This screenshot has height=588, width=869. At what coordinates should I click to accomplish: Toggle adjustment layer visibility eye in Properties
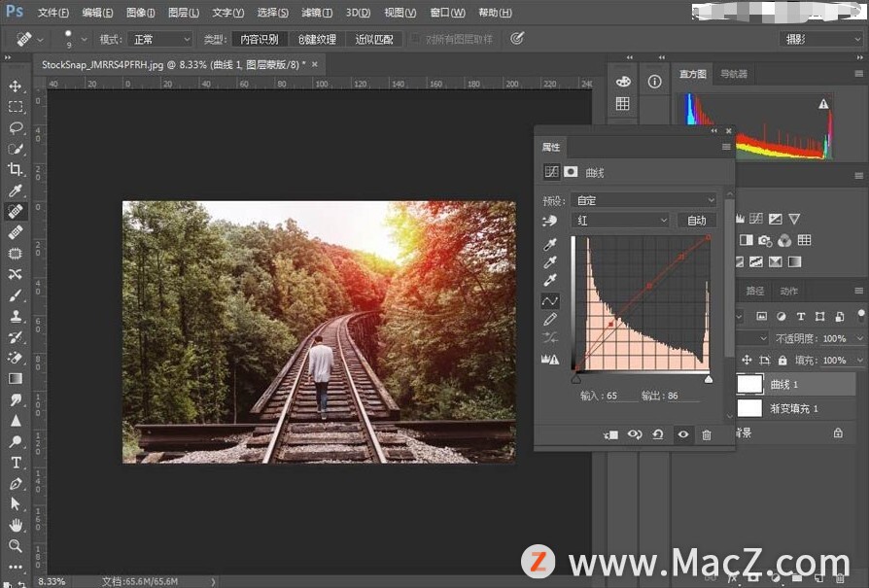683,435
